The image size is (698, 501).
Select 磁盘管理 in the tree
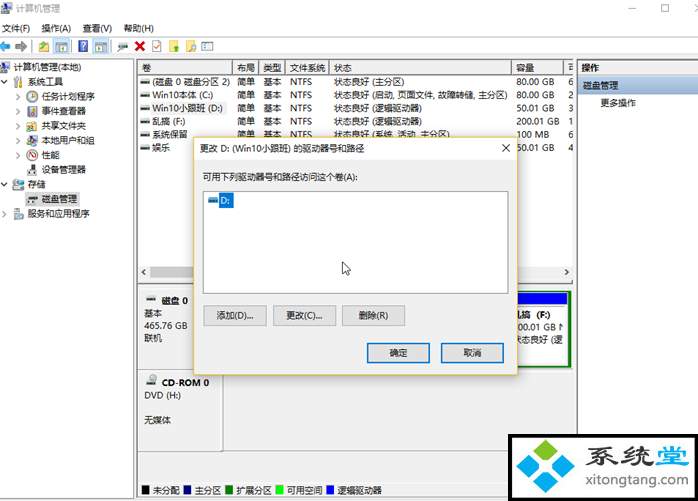tap(59, 199)
